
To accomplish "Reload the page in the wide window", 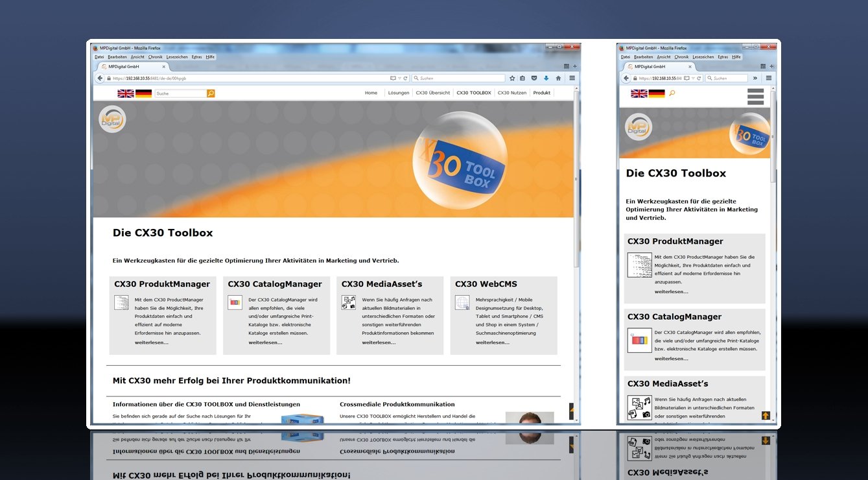I will click(406, 78).
